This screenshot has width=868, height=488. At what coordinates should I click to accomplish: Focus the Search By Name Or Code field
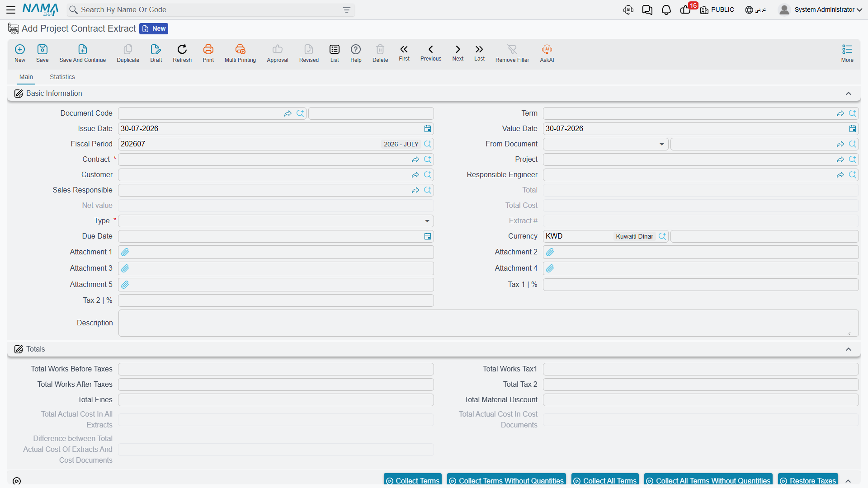210,10
